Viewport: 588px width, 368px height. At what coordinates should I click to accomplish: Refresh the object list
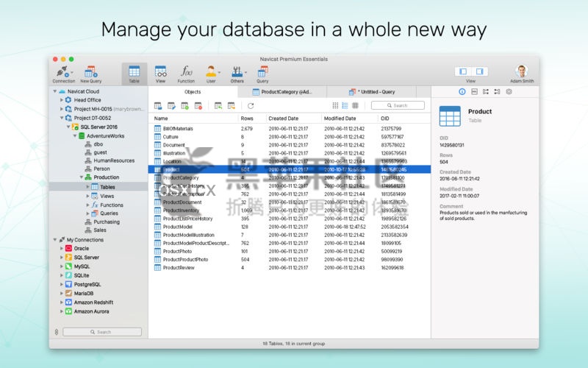251,106
